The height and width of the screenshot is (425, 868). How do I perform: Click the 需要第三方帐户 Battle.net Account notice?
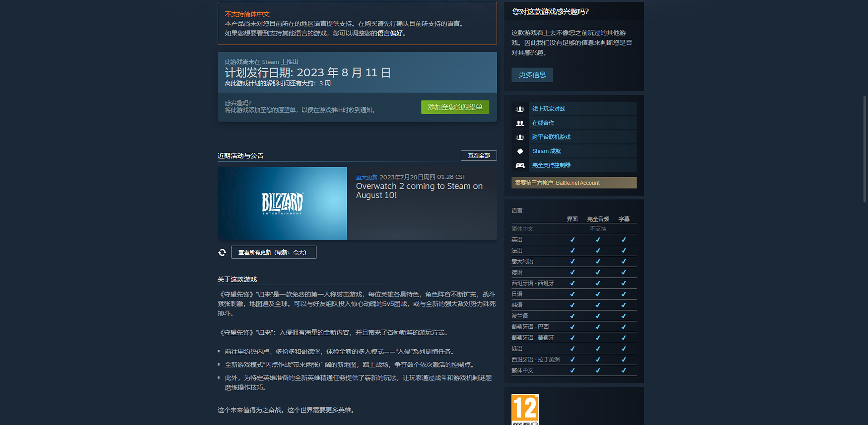pos(574,183)
